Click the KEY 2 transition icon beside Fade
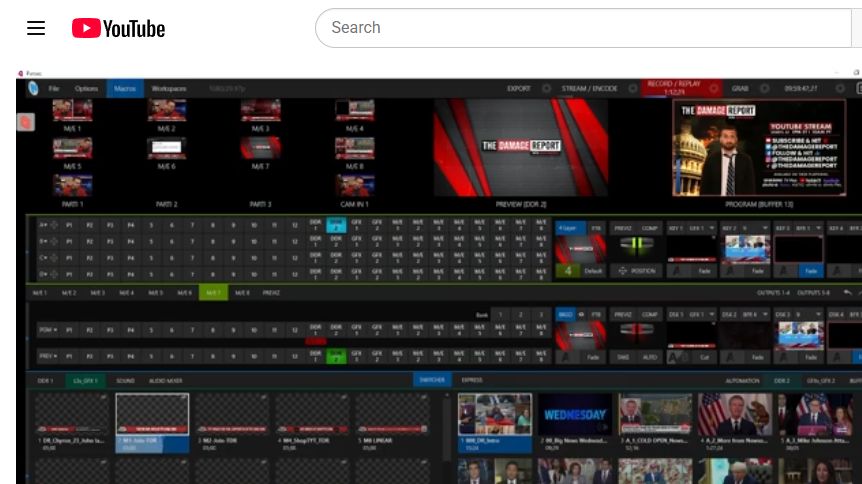 point(731,271)
